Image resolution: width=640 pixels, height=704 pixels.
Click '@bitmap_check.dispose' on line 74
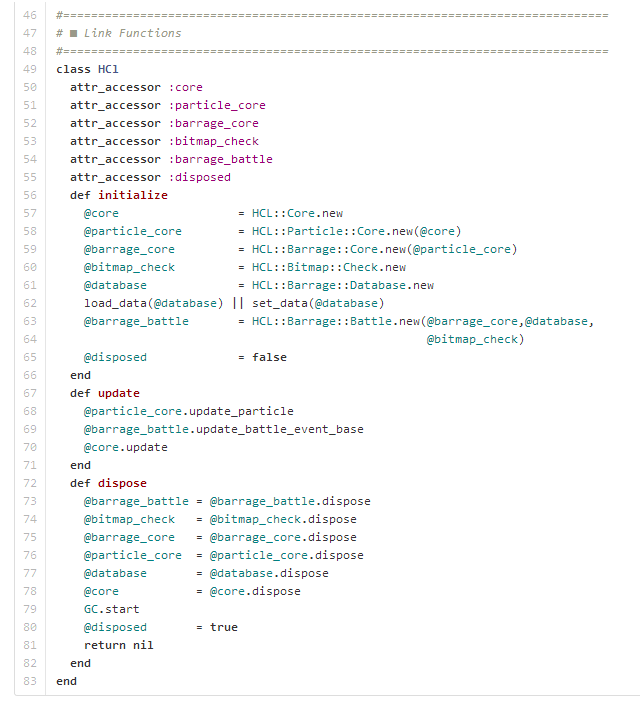pos(283,519)
